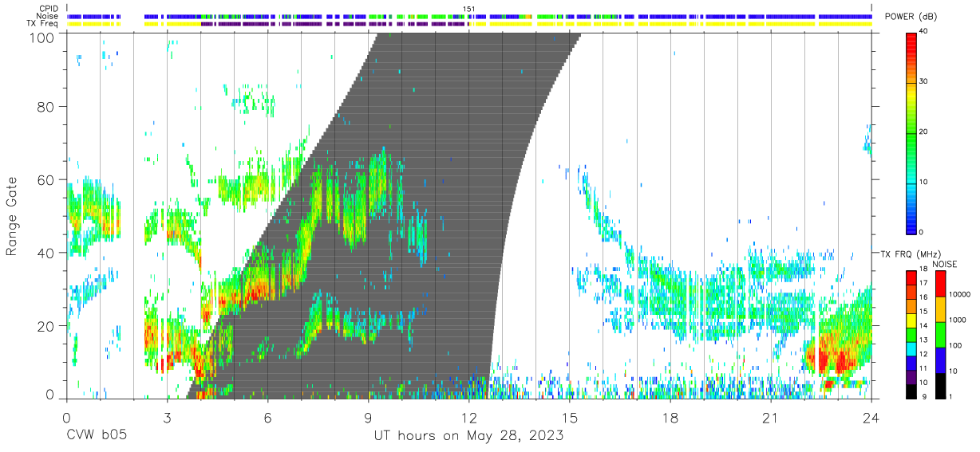Click the 12 tick on the UT hours axis
980x452 pixels.
pyautogui.click(x=468, y=417)
